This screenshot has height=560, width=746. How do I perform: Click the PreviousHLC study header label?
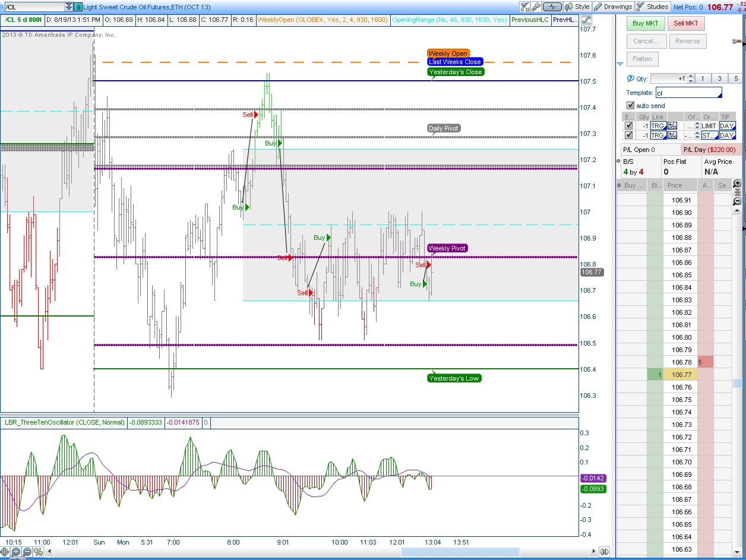[x=530, y=20]
